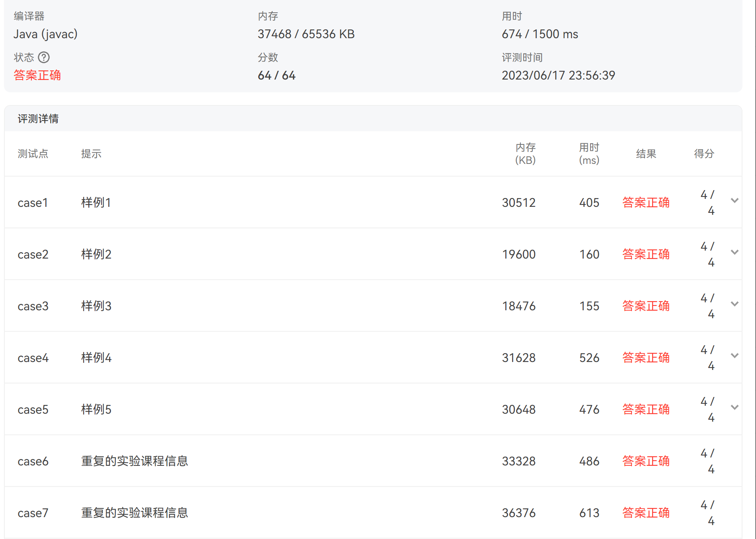Click the help icon beside 状态
The height and width of the screenshot is (539, 756).
44,58
